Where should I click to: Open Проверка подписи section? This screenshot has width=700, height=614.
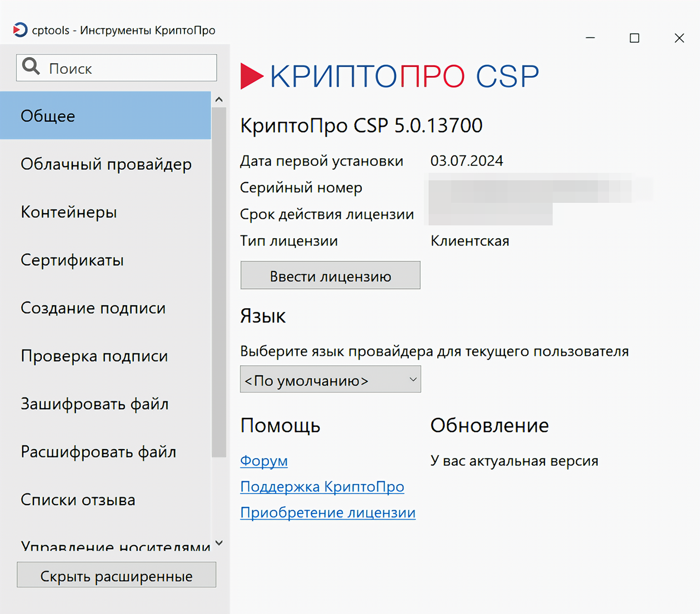pyautogui.click(x=106, y=356)
